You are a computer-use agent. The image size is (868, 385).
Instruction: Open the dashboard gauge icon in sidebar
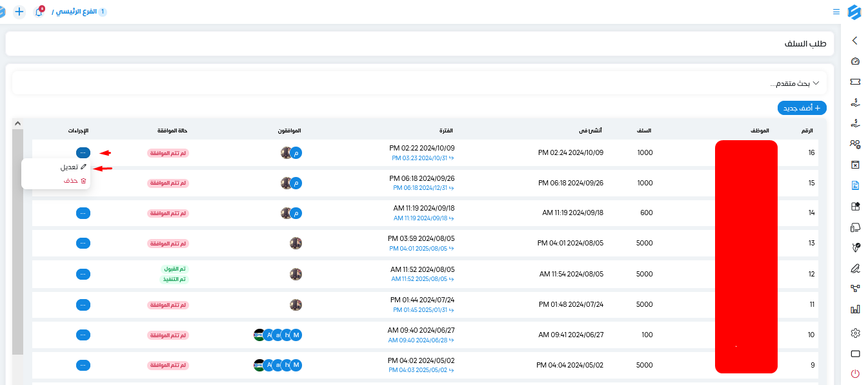pyautogui.click(x=855, y=61)
